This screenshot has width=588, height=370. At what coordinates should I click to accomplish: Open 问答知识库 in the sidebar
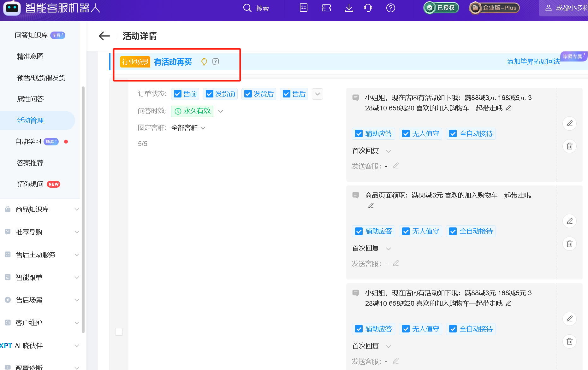click(x=31, y=35)
